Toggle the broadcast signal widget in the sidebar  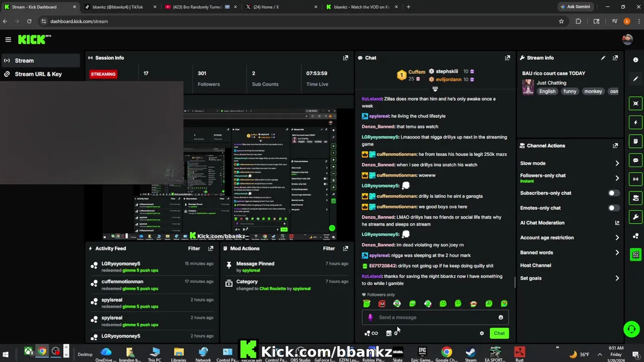(635, 179)
